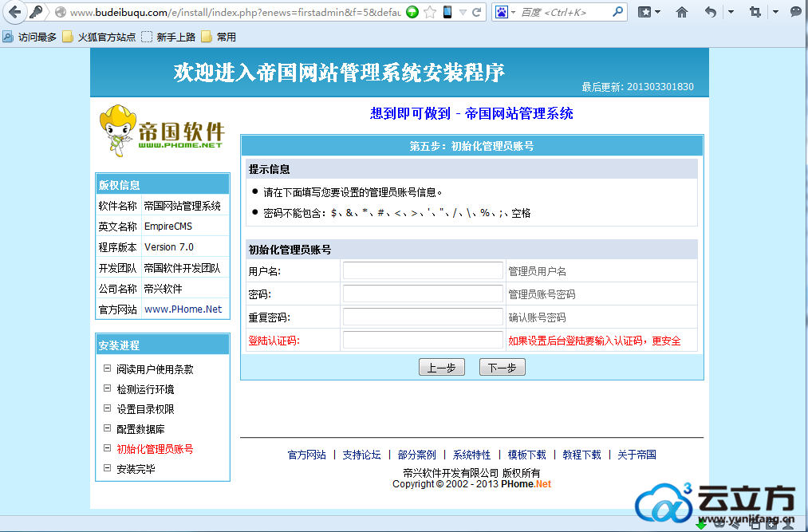Open the 支持论坛 footer link
Viewport: 808px width, 532px height.
pos(362,455)
